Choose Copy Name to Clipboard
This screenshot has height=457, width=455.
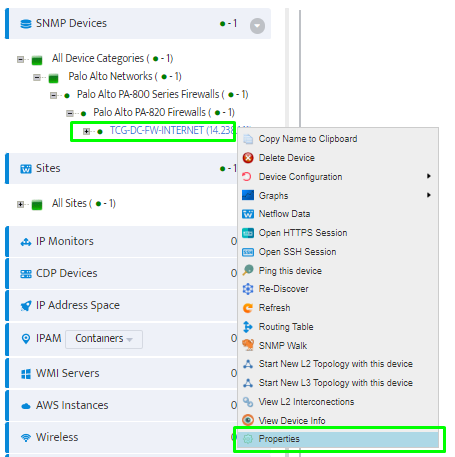pos(338,139)
